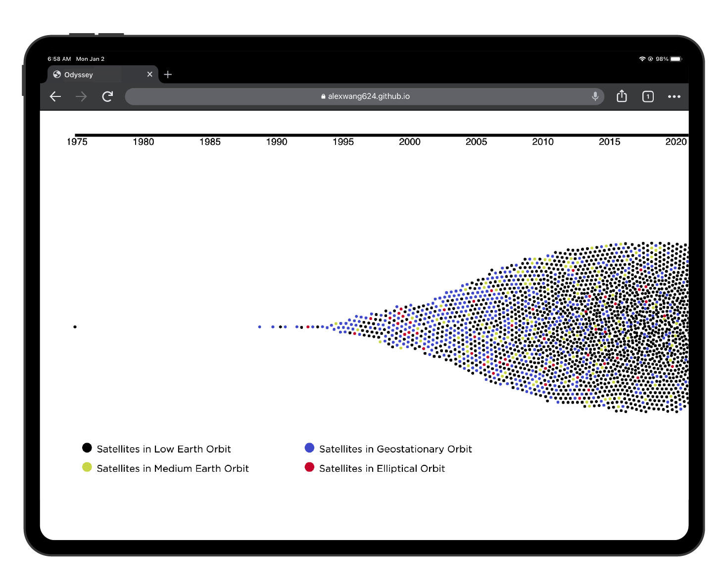Click the blue Geostationary Orbit swatch
Screen dimensions: 725x588
pyautogui.click(x=309, y=448)
